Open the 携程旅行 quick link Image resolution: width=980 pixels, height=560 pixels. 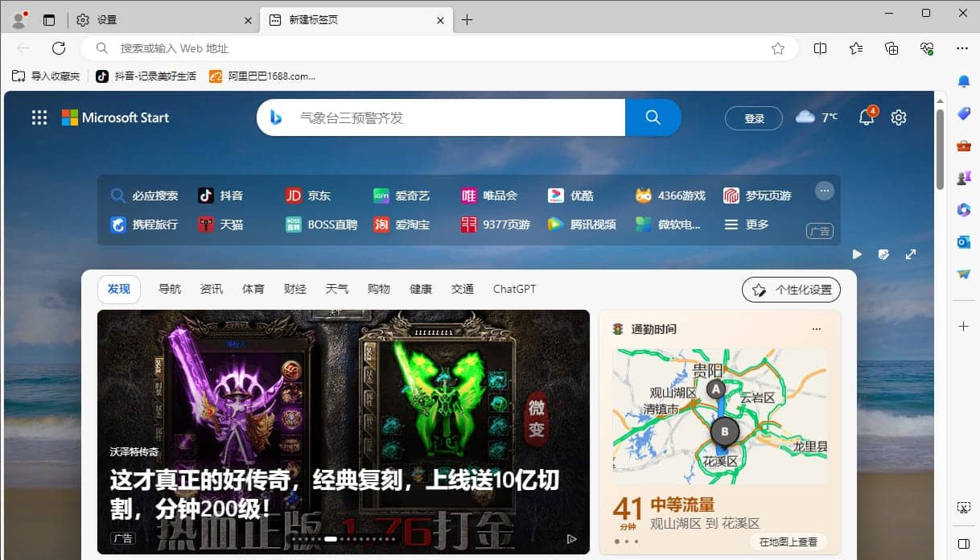click(144, 224)
